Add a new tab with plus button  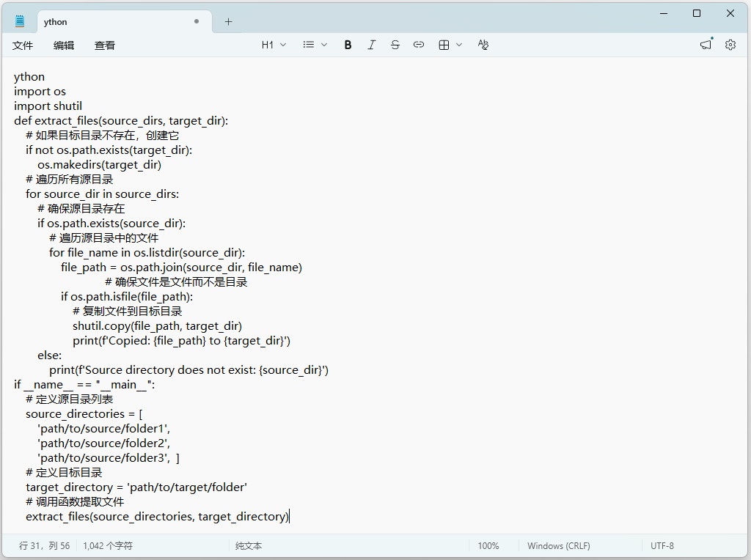click(x=229, y=21)
